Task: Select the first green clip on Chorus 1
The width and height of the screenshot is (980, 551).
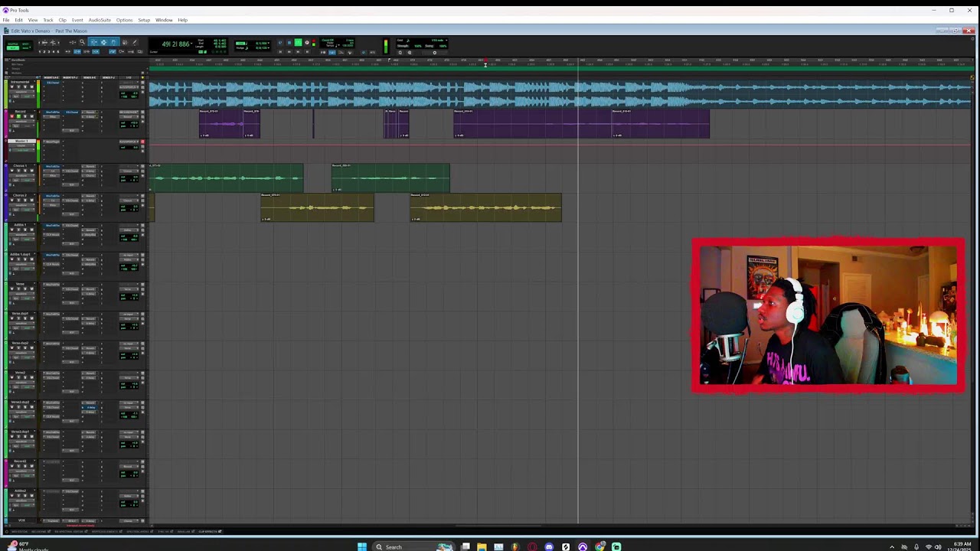Action: [x=226, y=178]
